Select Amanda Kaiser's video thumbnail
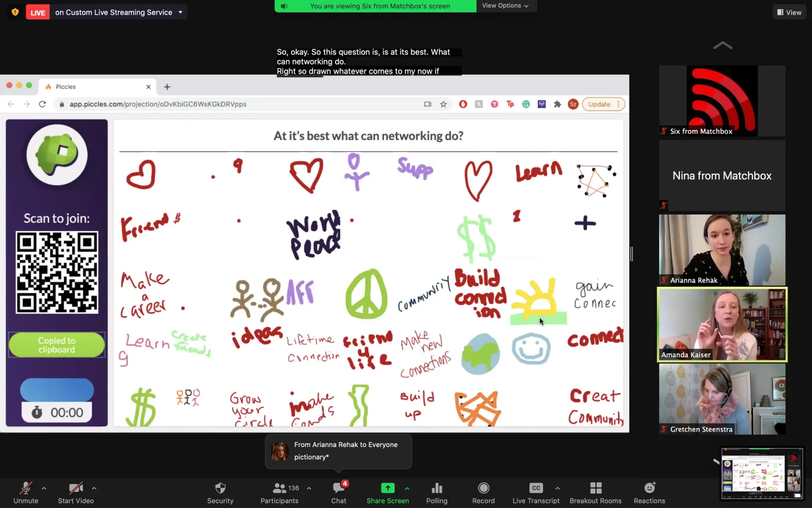This screenshot has width=812, height=508. [722, 325]
